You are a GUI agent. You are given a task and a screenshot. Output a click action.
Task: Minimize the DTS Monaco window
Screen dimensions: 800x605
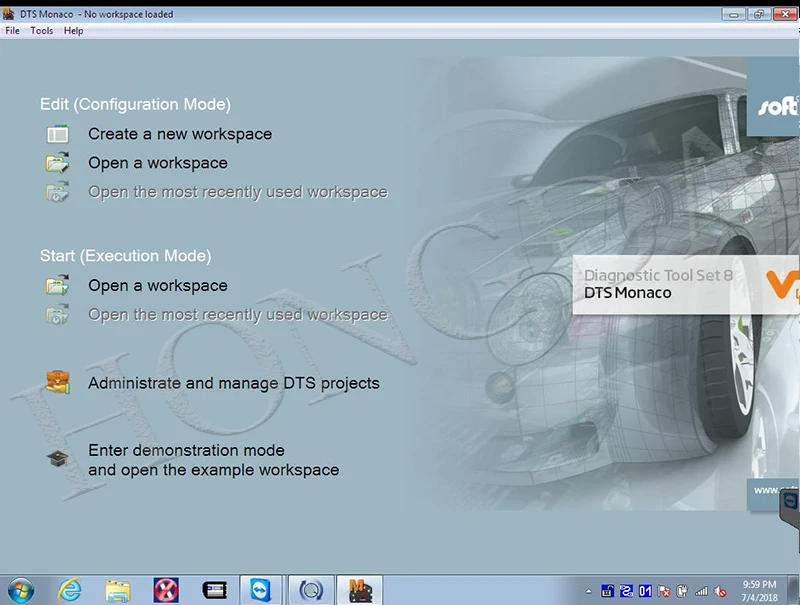(x=734, y=14)
